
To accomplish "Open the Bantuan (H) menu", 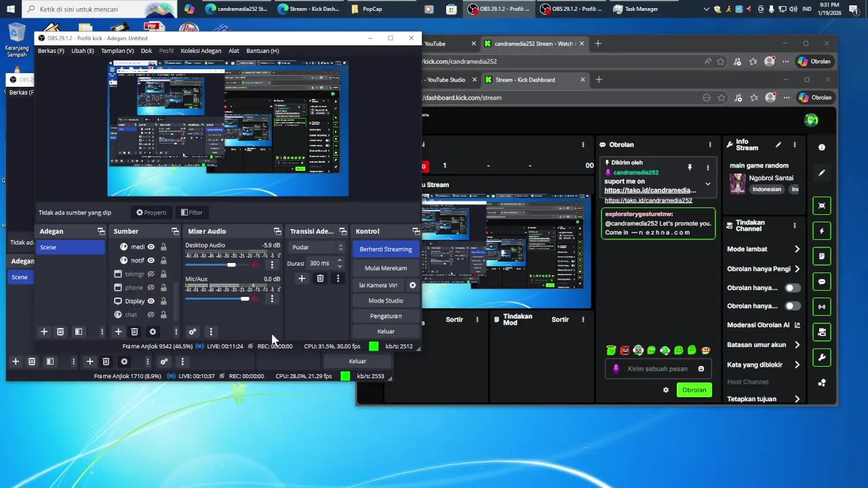I will [x=262, y=51].
